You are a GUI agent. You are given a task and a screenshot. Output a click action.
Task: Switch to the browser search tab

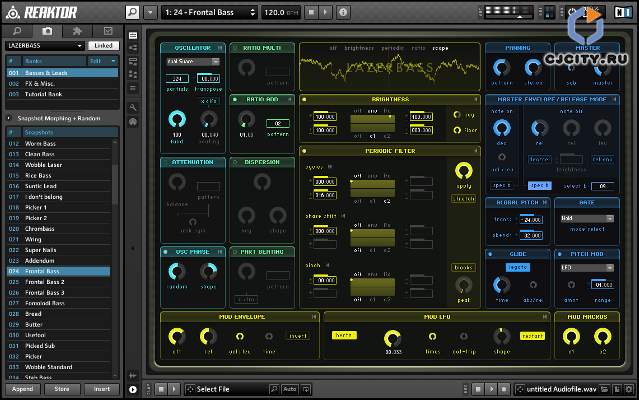[x=17, y=31]
